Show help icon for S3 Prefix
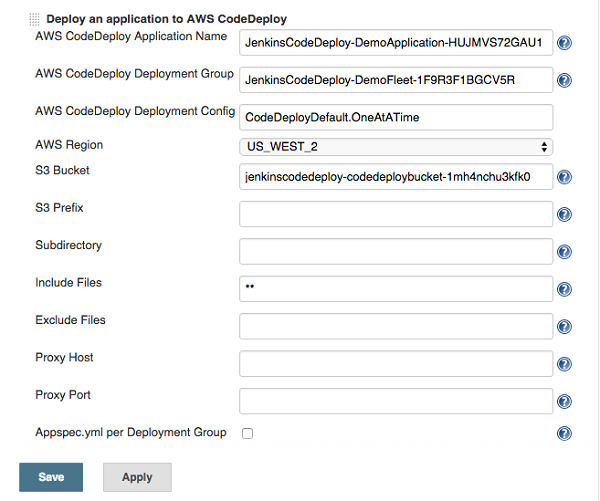 564,215
